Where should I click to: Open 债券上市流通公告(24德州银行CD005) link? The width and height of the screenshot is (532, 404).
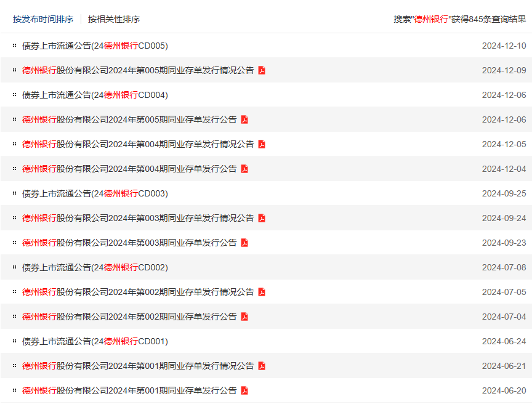click(x=95, y=46)
